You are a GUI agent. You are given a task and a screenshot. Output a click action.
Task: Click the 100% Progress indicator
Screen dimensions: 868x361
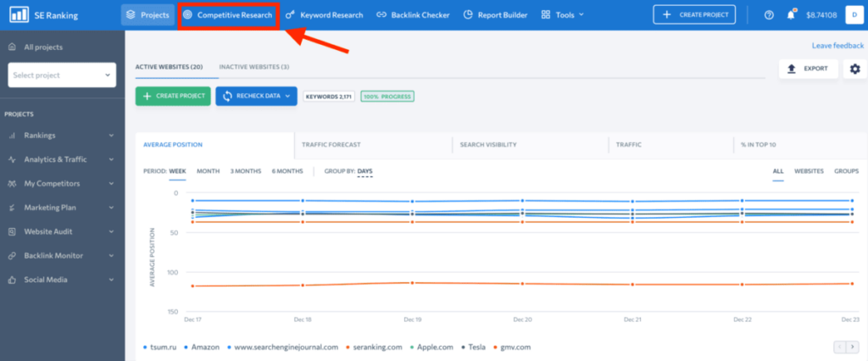(387, 97)
